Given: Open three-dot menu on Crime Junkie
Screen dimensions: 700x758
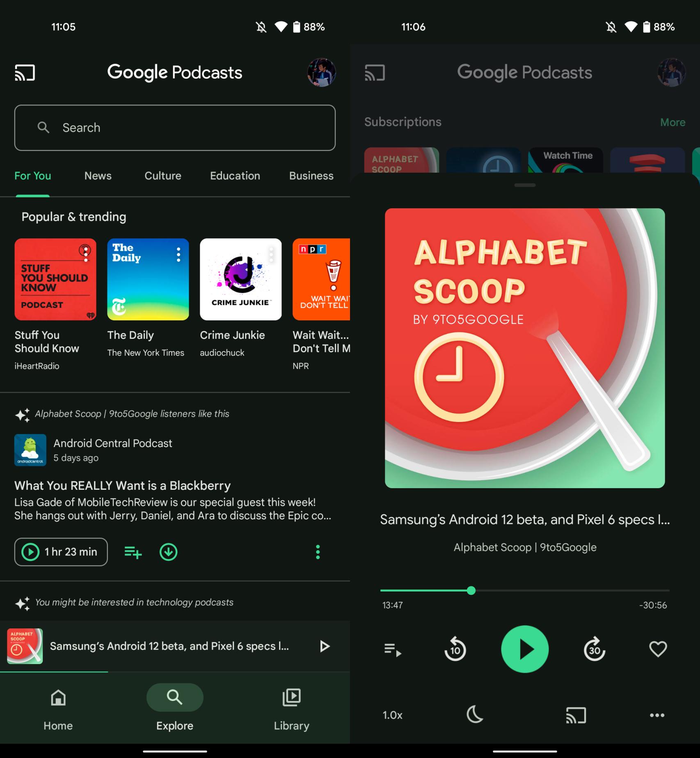Looking at the screenshot, I should coord(271,255).
